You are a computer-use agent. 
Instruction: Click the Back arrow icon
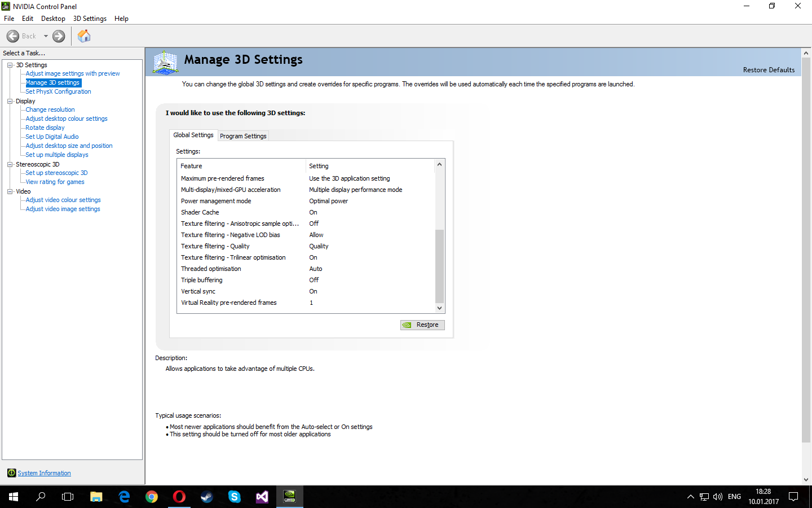[x=13, y=36]
